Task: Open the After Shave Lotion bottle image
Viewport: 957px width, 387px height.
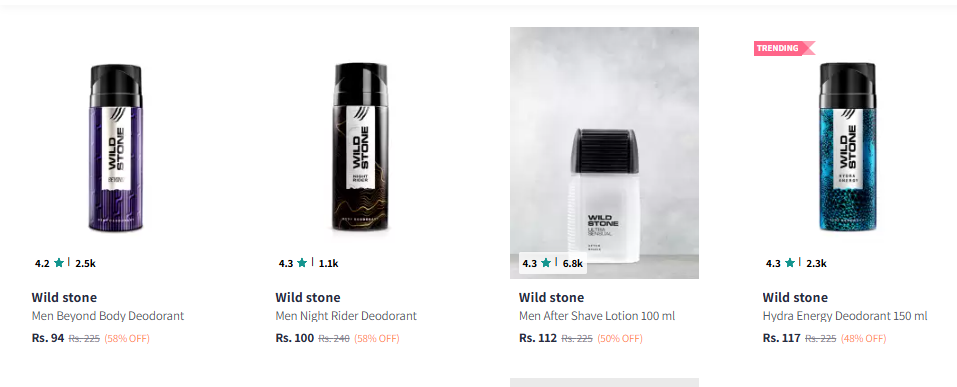Action: click(x=604, y=153)
